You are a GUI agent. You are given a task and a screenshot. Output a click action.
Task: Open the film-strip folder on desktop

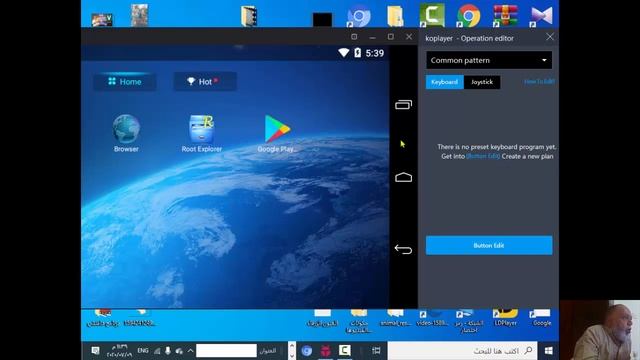pos(249,16)
